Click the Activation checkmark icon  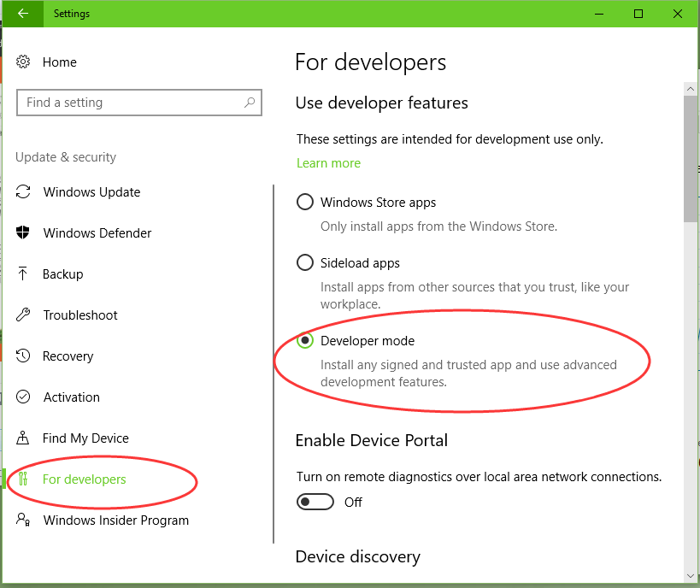click(x=24, y=397)
